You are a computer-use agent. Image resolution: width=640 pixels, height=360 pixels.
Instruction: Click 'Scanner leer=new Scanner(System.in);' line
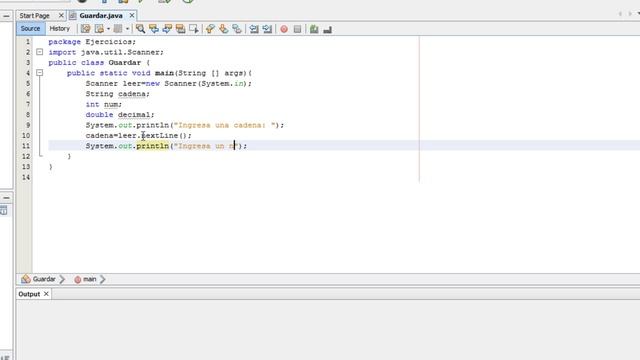coord(169,83)
